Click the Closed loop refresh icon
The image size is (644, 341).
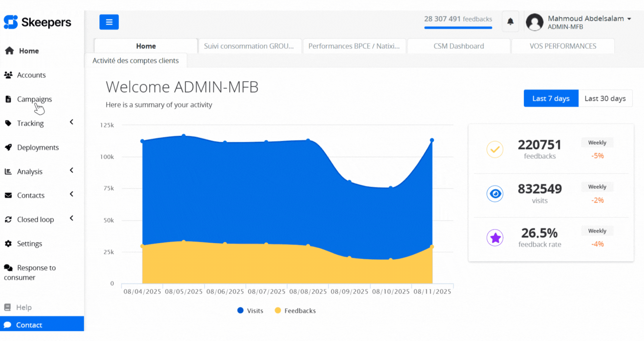pyautogui.click(x=8, y=219)
